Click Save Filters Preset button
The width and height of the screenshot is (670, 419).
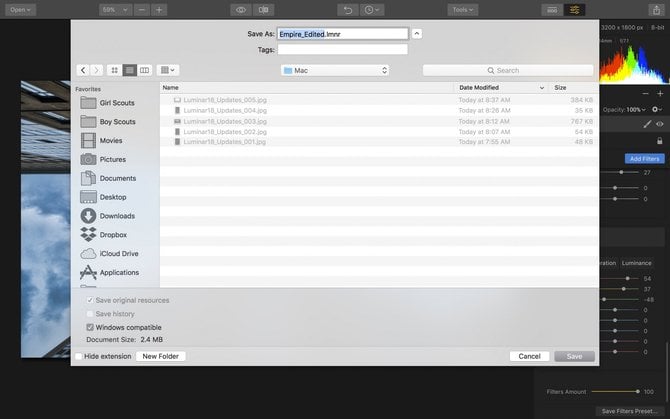tap(629, 411)
